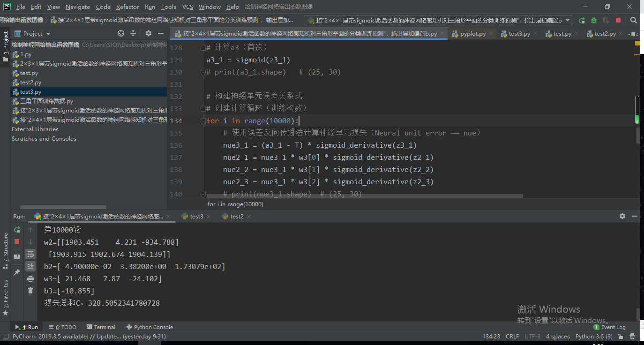Clear all console output with trash icon

pyautogui.click(x=30, y=291)
